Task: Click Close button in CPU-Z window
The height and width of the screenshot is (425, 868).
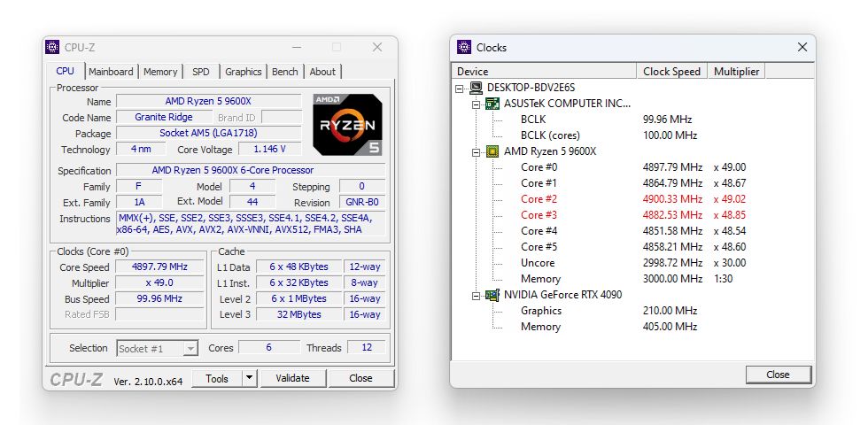Action: (x=361, y=379)
